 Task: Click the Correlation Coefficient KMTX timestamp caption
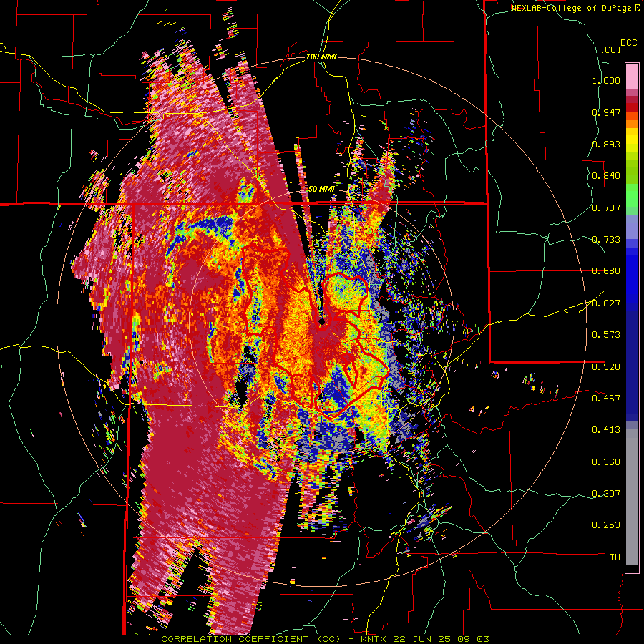pyautogui.click(x=325, y=639)
